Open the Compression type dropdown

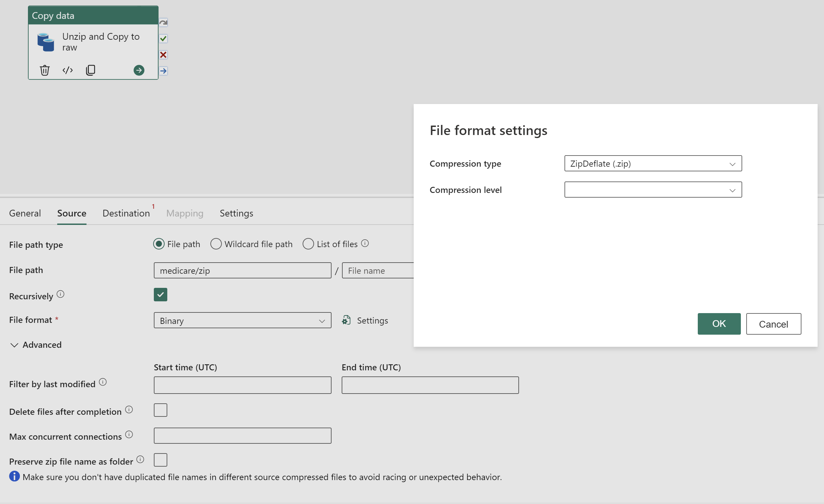point(653,164)
